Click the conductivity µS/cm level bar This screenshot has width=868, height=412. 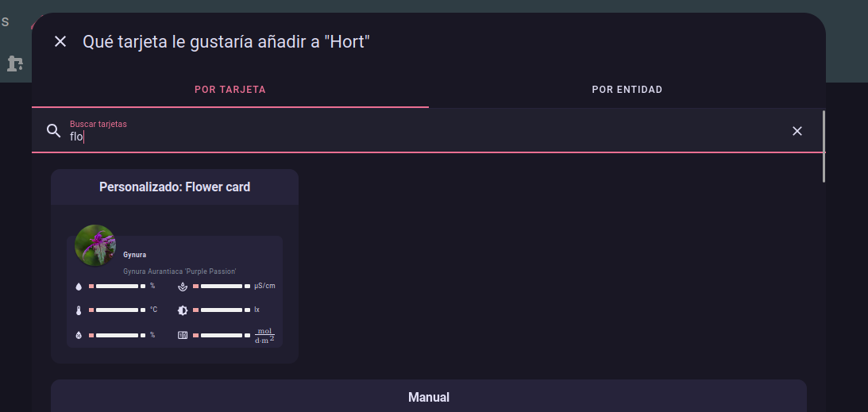point(221,286)
